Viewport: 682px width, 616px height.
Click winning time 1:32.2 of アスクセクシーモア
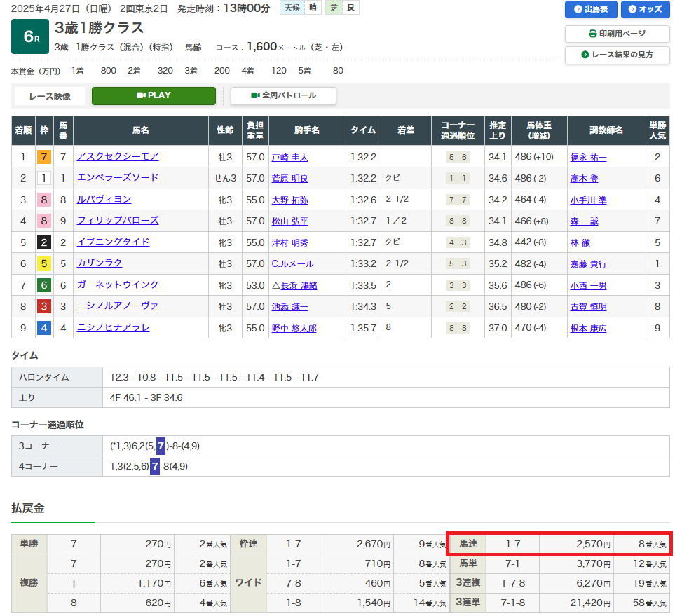point(363,157)
